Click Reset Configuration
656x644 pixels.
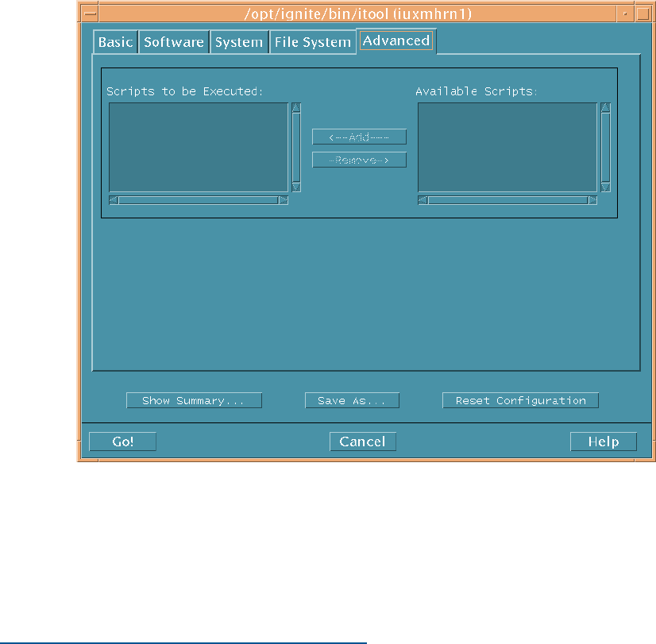[x=520, y=400]
